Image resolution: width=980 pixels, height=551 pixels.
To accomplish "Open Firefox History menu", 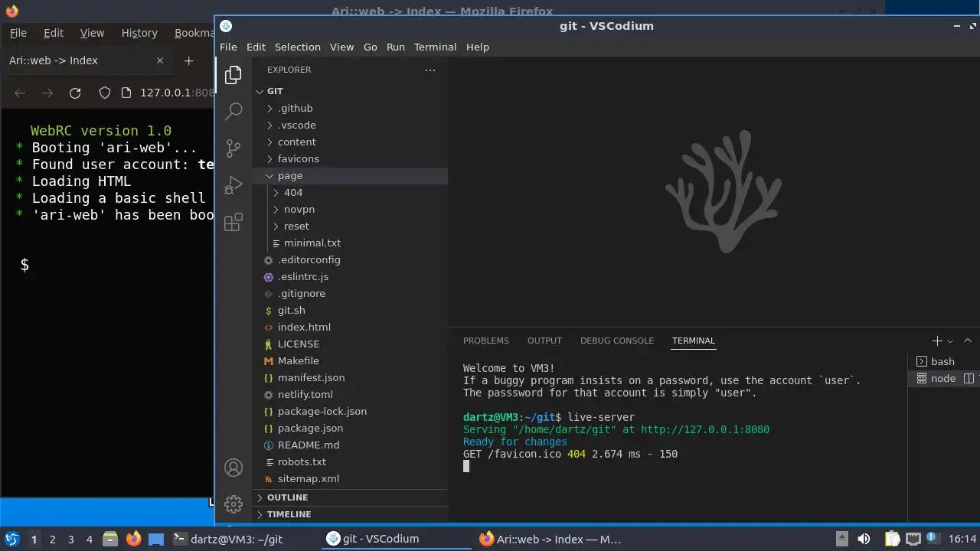I will pos(139,33).
